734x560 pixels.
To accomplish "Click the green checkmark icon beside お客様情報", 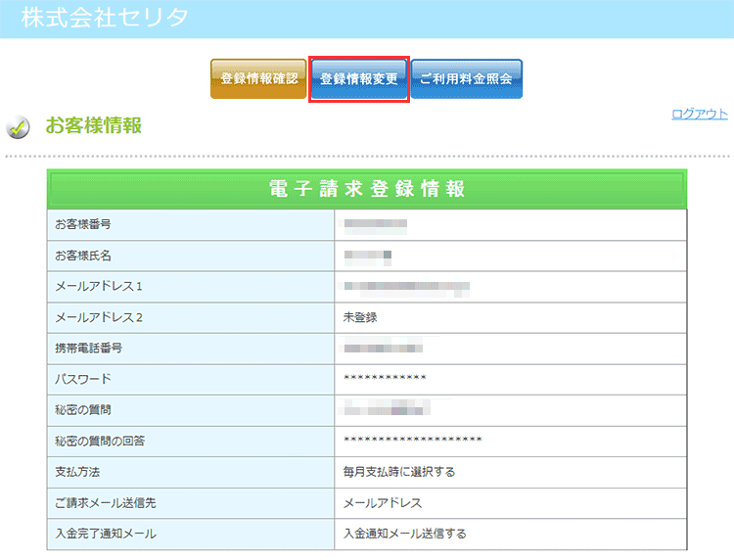I will pyautogui.click(x=18, y=126).
